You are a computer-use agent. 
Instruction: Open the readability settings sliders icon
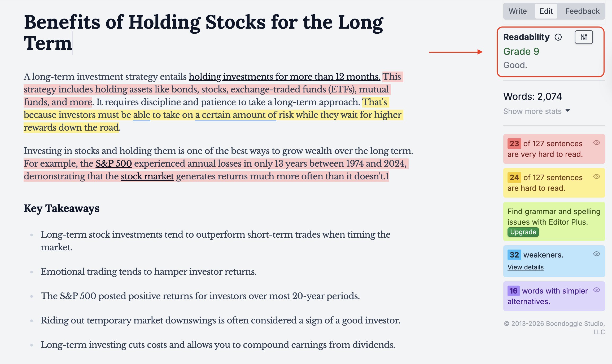tap(584, 37)
